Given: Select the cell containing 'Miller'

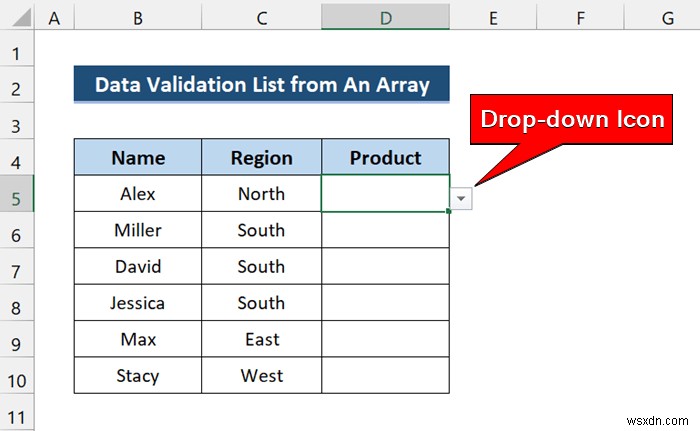Looking at the screenshot, I should click(138, 230).
